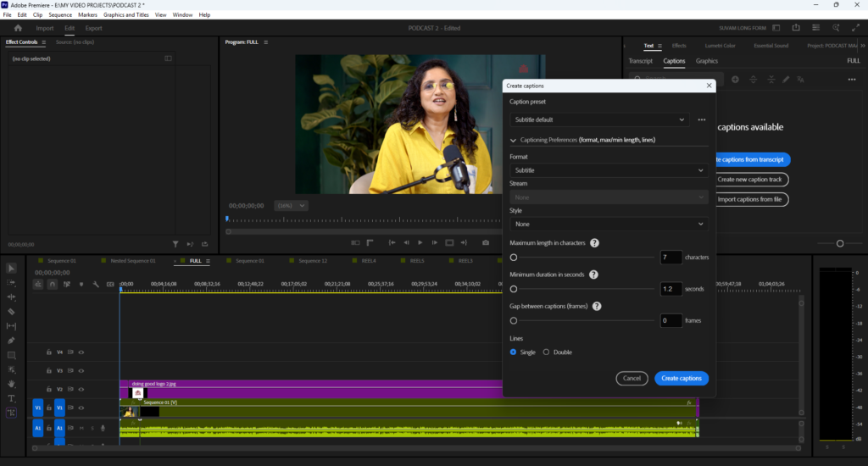Viewport: 868px width, 466px height.
Task: Click Add new caption segment plus icon
Action: [735, 80]
